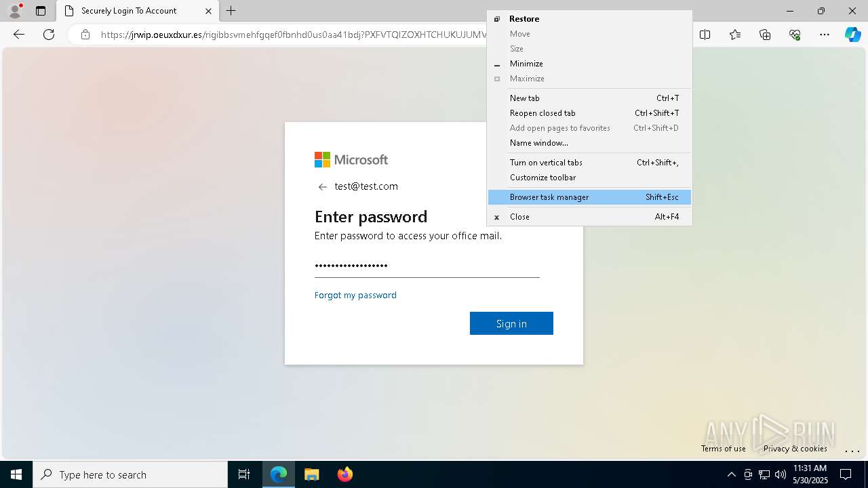Open Settings and more ellipsis menu

tap(825, 35)
